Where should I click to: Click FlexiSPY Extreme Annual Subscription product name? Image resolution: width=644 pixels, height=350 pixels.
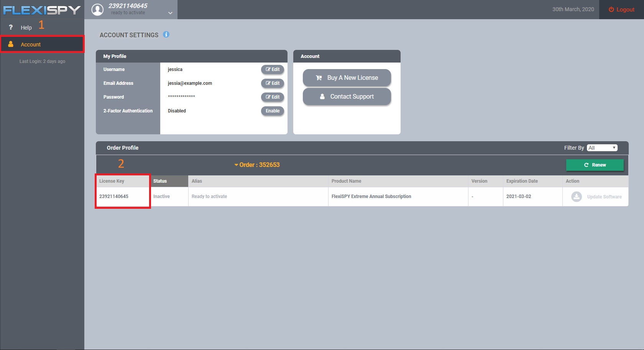371,196
